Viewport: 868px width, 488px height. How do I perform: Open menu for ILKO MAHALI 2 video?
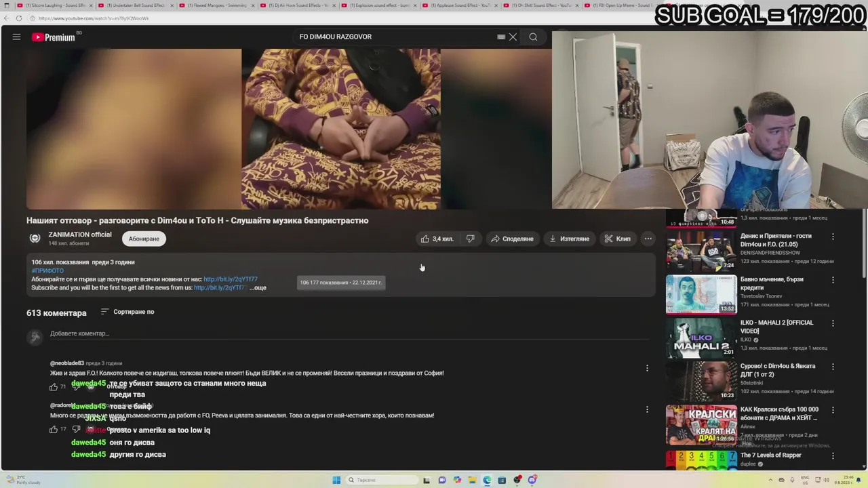click(833, 323)
